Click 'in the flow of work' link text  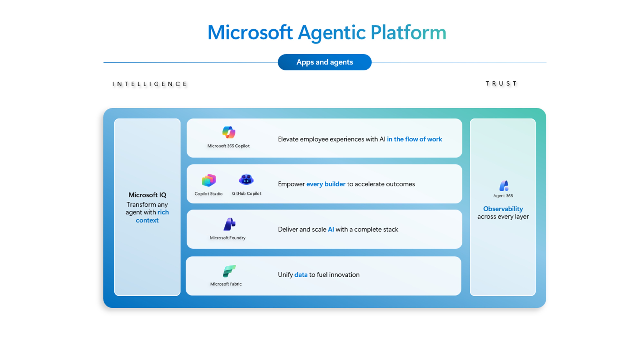[x=414, y=139]
